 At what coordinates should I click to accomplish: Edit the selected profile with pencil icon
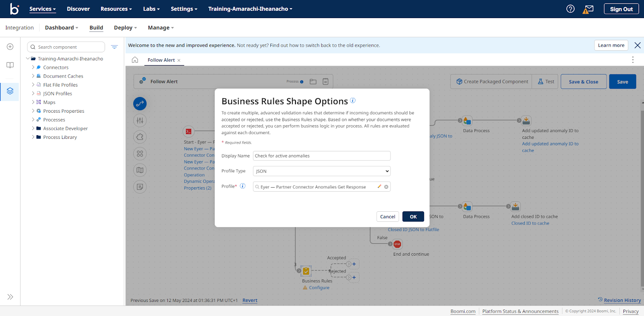379,186
